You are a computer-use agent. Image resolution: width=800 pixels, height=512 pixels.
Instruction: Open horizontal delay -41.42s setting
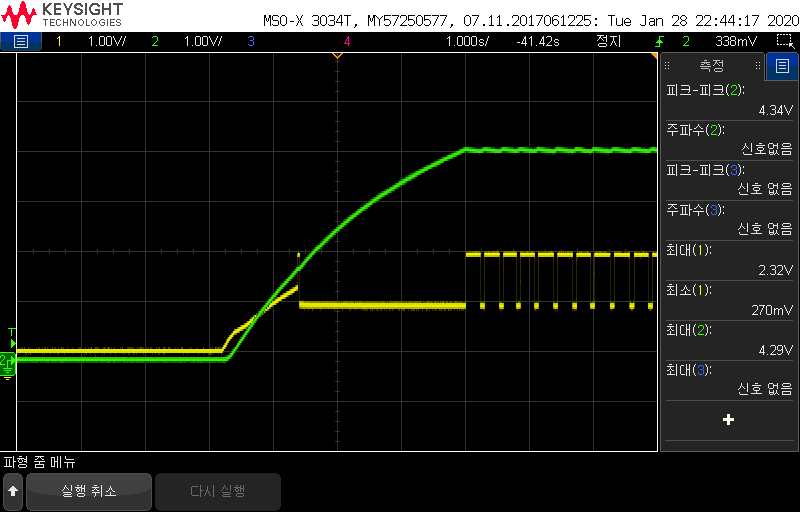click(538, 41)
